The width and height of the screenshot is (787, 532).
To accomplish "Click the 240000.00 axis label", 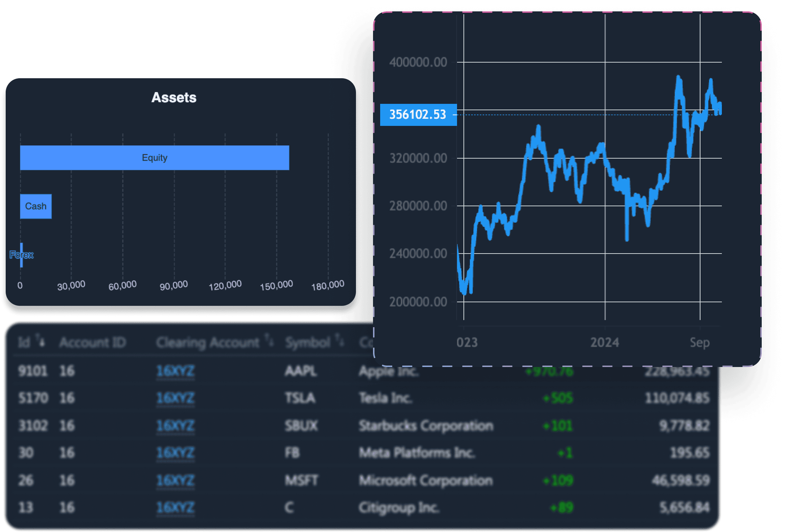I will point(418,254).
